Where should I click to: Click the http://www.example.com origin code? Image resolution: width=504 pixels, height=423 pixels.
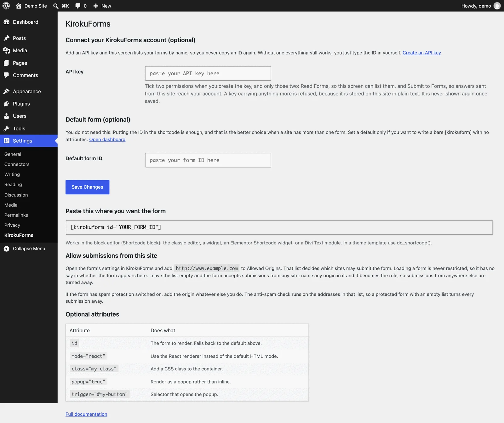(x=207, y=268)
